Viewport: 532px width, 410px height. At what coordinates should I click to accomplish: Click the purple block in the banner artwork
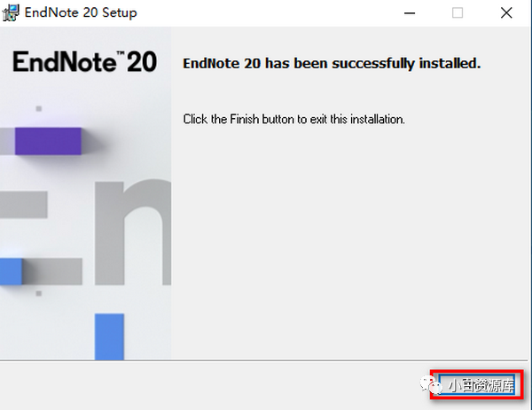[48, 141]
